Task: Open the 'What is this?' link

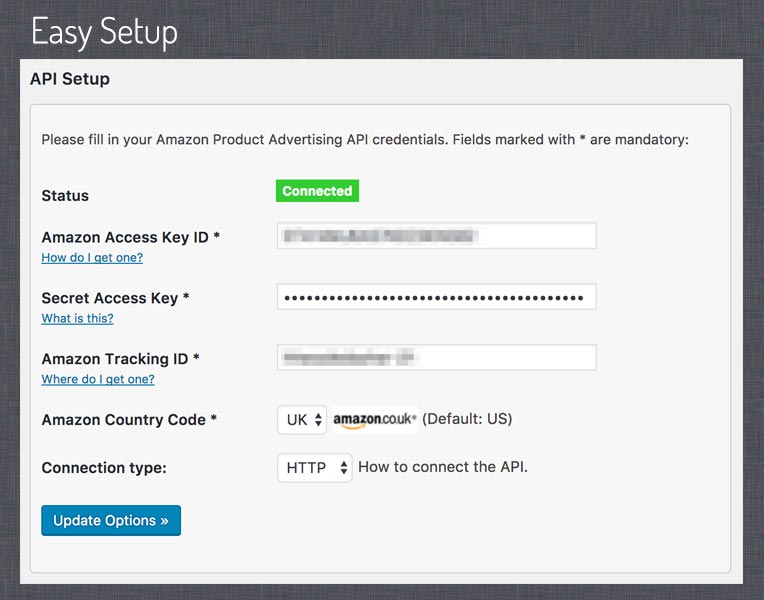Action: coord(77,318)
